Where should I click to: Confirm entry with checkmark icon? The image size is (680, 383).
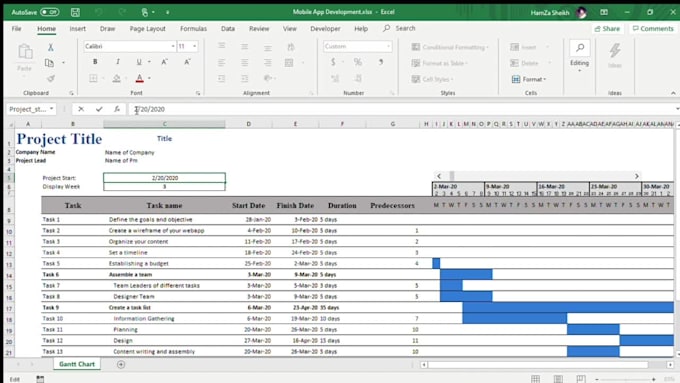[99, 109]
